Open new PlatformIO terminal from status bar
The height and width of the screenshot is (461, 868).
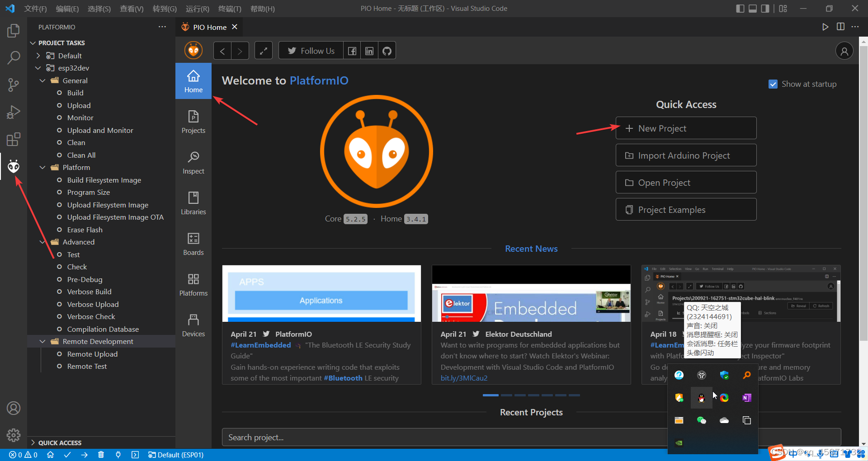(x=135, y=455)
